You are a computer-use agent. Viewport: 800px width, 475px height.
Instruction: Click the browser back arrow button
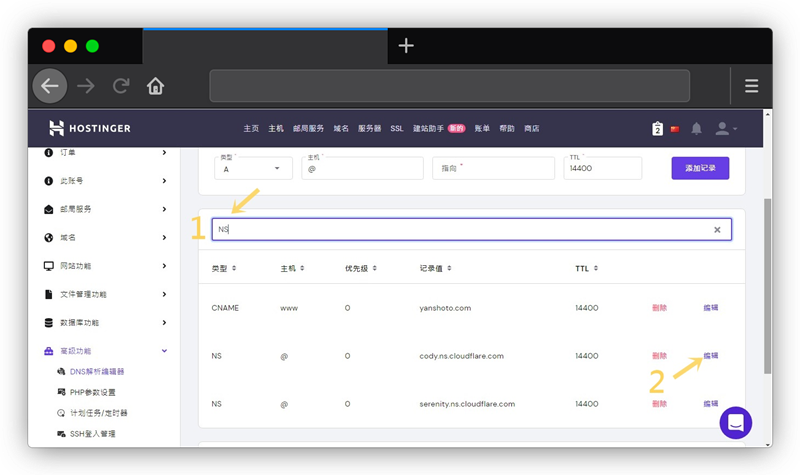50,86
